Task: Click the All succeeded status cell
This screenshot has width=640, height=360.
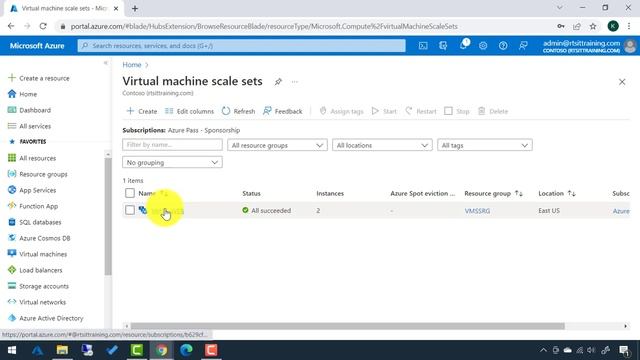Action: tap(267, 211)
